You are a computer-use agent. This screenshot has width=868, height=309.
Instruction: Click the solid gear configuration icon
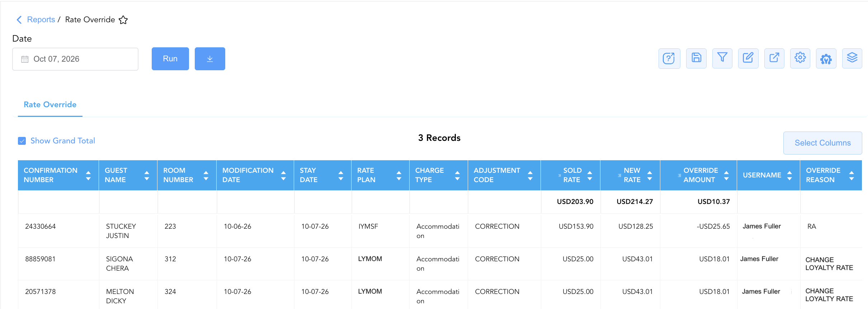coord(826,58)
